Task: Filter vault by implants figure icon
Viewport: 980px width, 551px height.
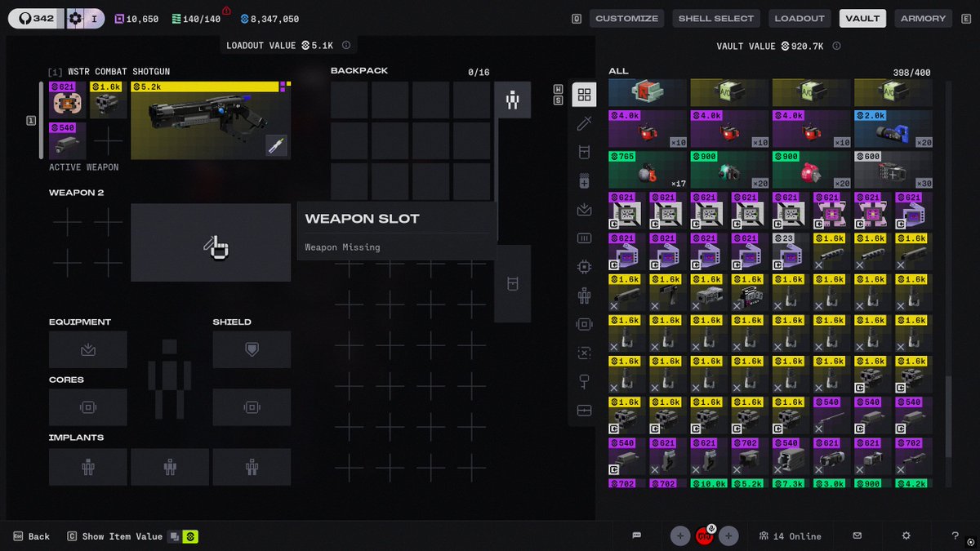Action: [584, 295]
